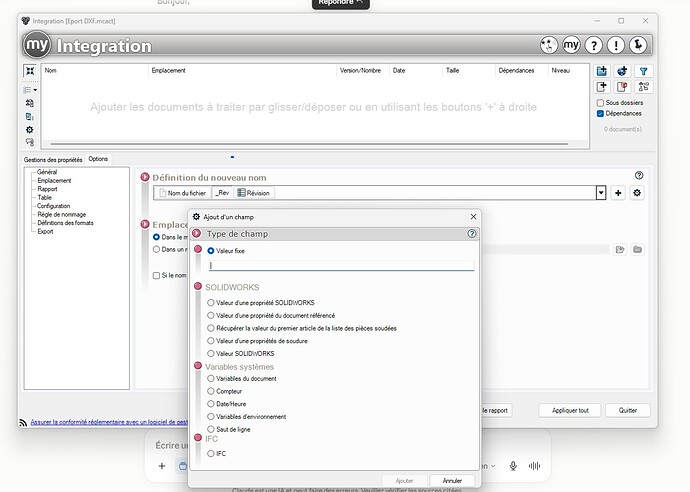Choose the Compteur radio button
The width and height of the screenshot is (690, 492).
tap(211, 391)
